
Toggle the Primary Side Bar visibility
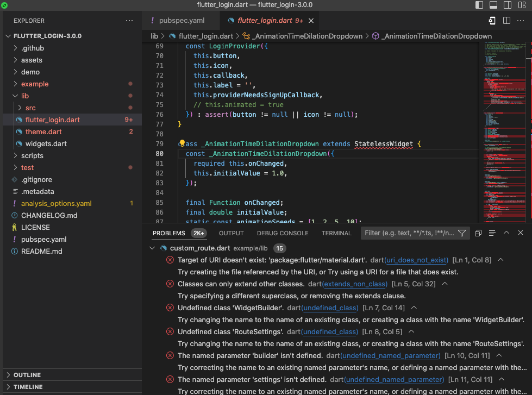point(479,5)
